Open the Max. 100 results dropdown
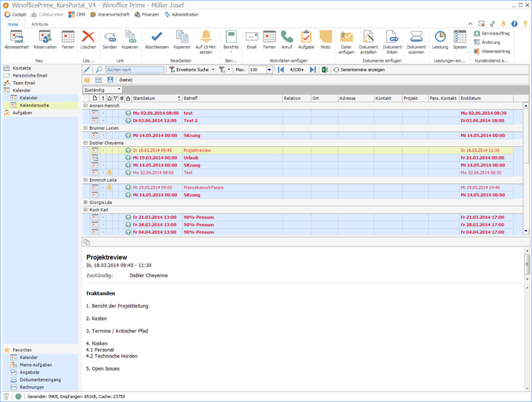 pyautogui.click(x=269, y=70)
